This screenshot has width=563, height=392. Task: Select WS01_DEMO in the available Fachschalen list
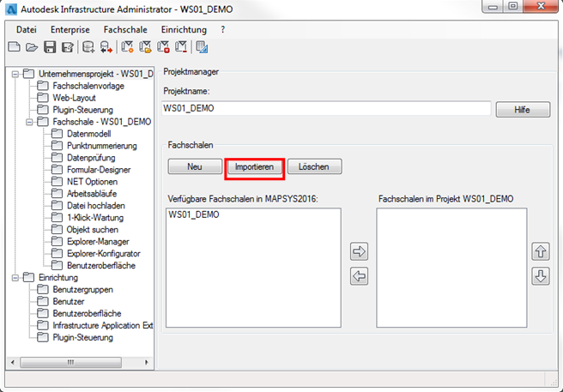click(194, 214)
